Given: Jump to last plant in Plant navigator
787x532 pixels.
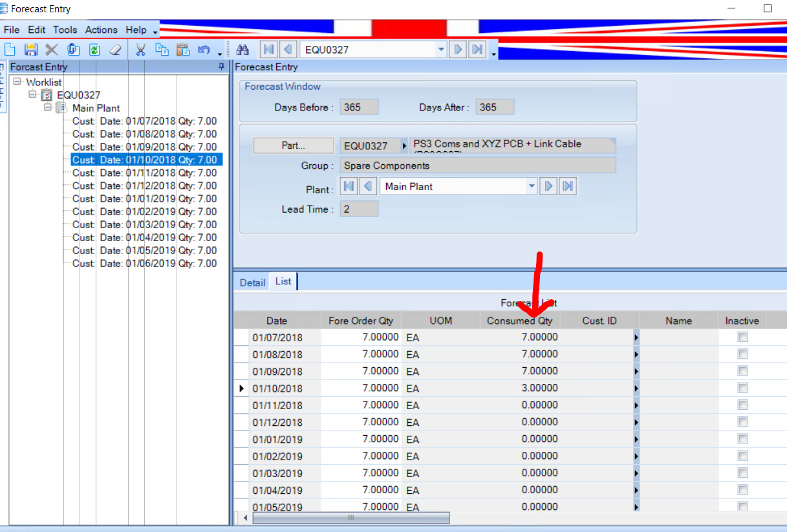Looking at the screenshot, I should [x=568, y=186].
